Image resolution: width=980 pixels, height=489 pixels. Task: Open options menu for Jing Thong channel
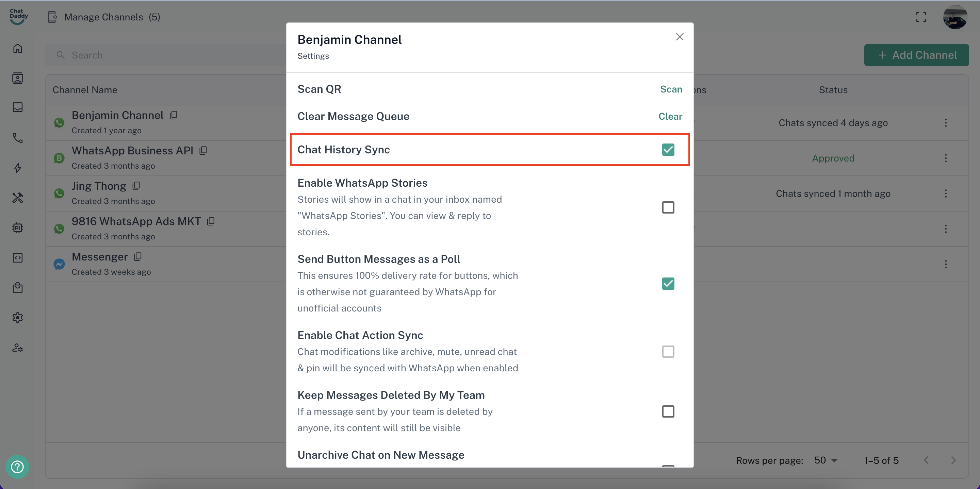coord(946,193)
